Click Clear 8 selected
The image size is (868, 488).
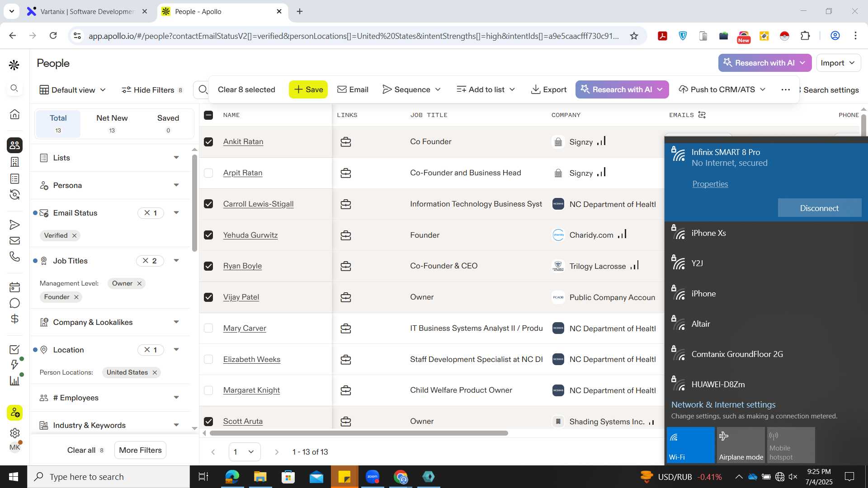tap(246, 89)
